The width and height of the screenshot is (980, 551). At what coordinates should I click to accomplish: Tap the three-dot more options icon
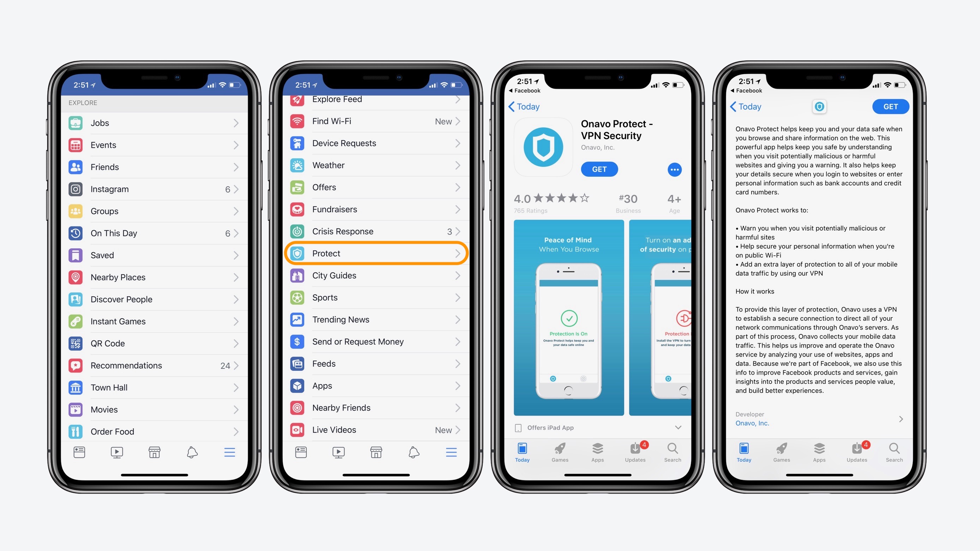tap(674, 170)
